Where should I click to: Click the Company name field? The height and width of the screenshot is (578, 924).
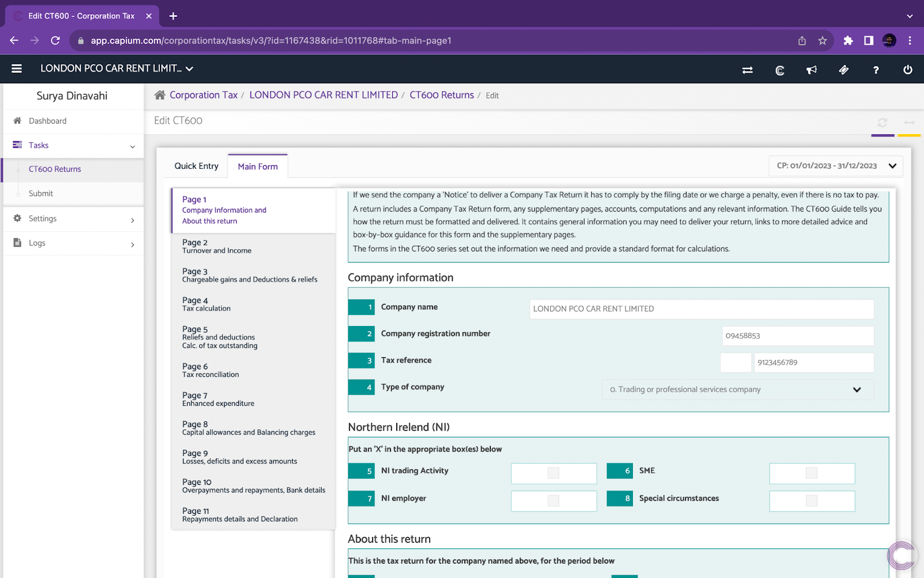[702, 309]
